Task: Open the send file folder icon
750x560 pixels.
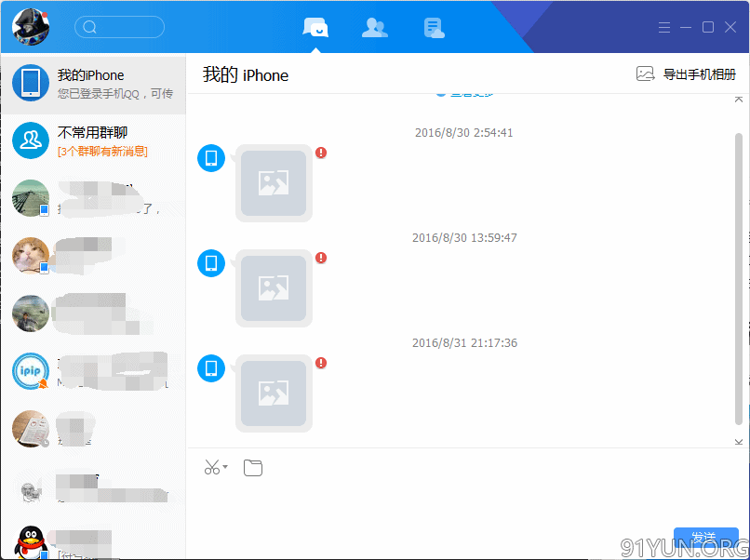Action: click(253, 467)
